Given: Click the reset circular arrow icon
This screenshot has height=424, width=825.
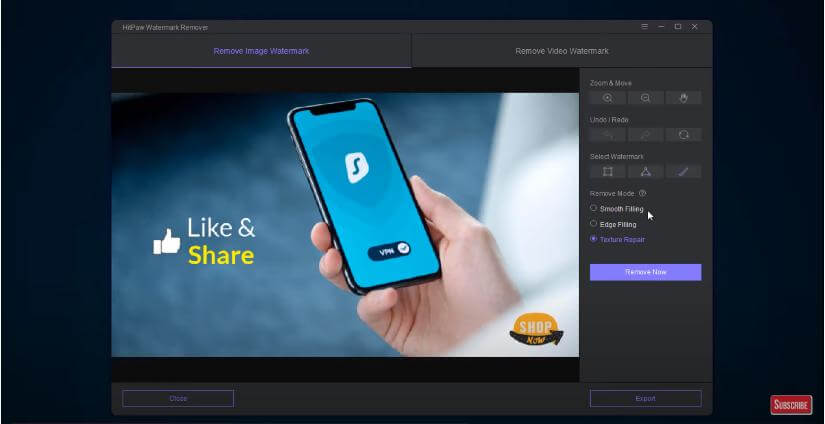Looking at the screenshot, I should (683, 135).
